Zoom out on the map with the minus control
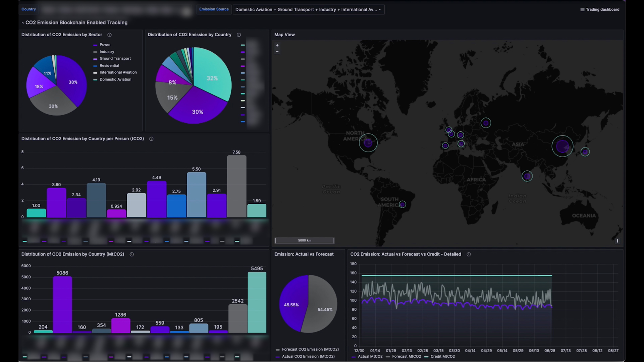 [277, 52]
